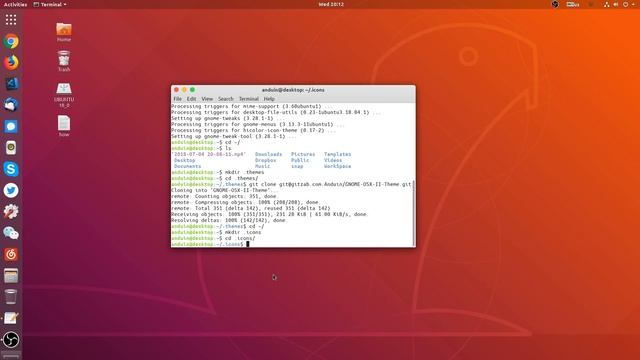
Task: Open the file manager icon in dock
Action: pyautogui.click(x=11, y=276)
